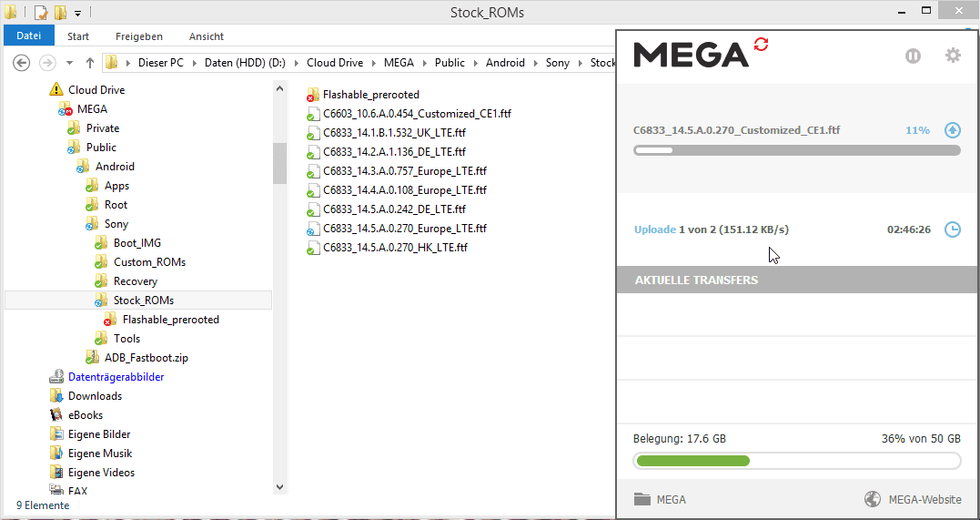Screen dimensions: 980x520
Task: Select C6833_14.3.A.0.757_Europe_LTE.ftf file
Action: coord(404,171)
